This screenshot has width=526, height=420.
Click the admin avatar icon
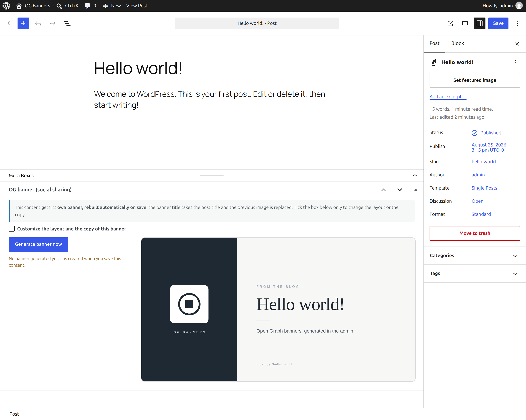(519, 6)
